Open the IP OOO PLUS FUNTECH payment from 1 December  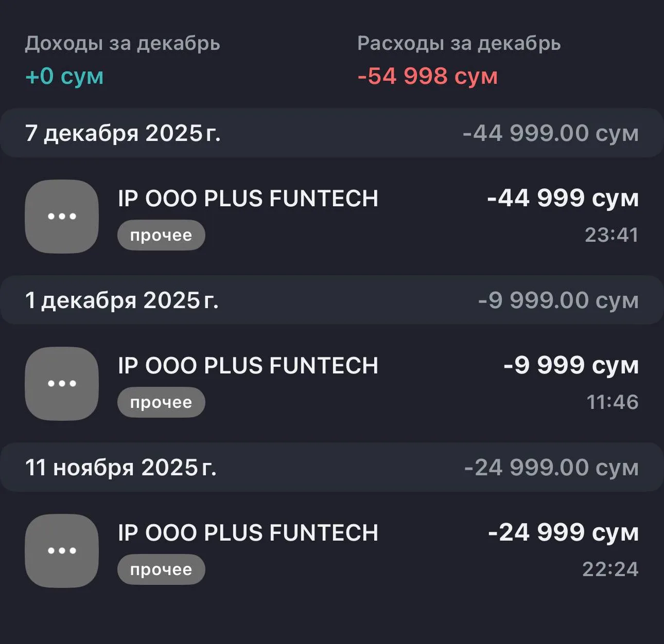point(248,366)
